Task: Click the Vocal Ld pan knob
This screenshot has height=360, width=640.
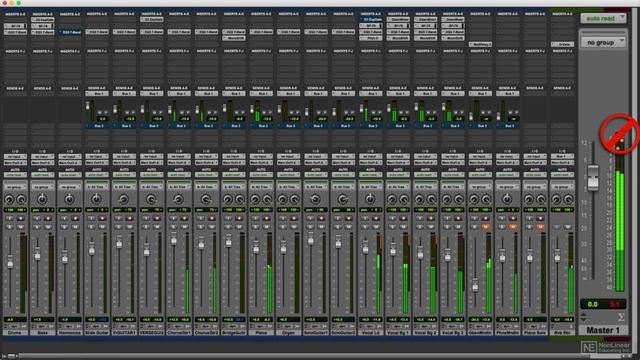Action: (370, 199)
